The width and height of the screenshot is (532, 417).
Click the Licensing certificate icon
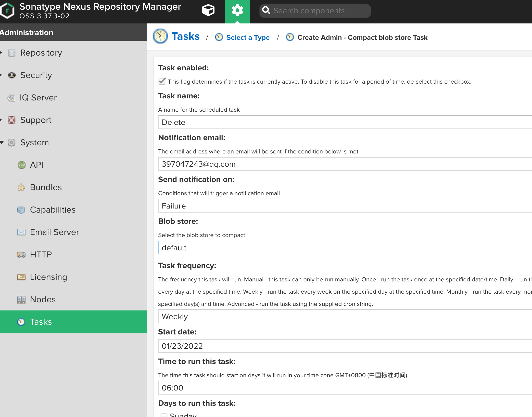pos(21,277)
